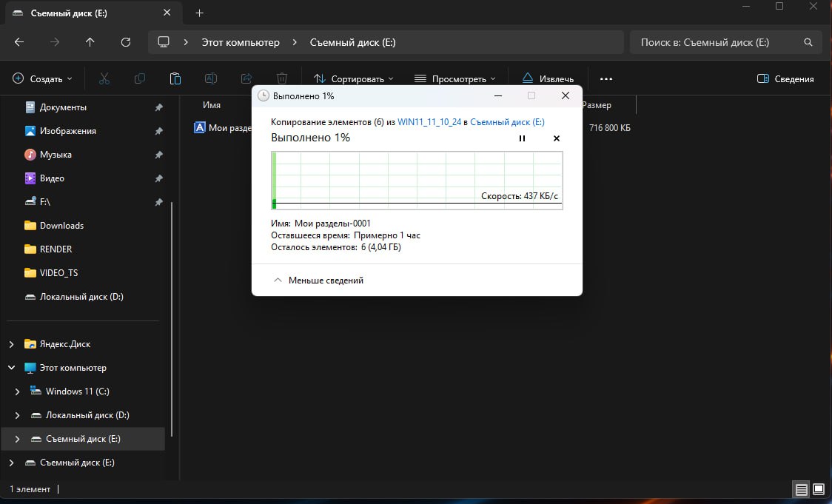Switch to details list view icon

(x=801, y=489)
